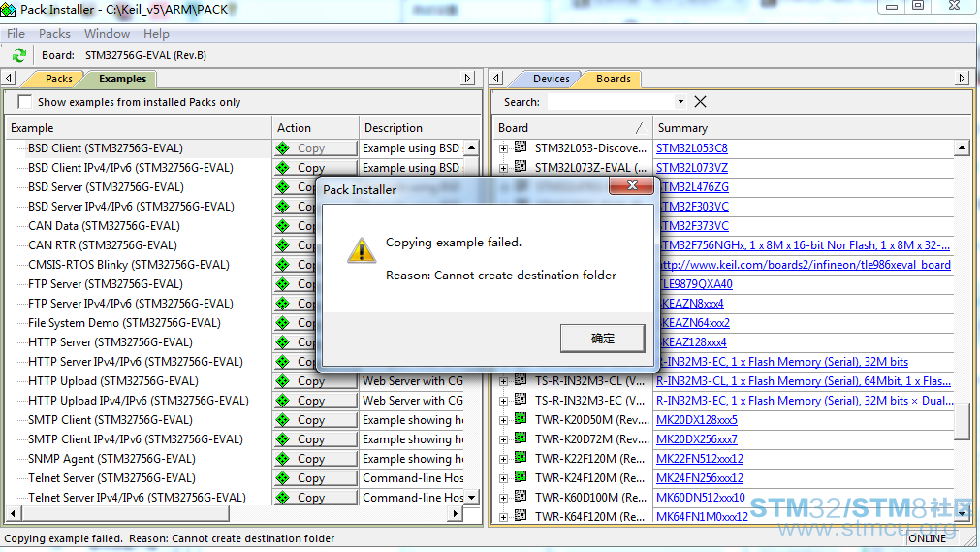Click board icon for TWR-K64F120M
Screen dimensions: 980x552
521,516
